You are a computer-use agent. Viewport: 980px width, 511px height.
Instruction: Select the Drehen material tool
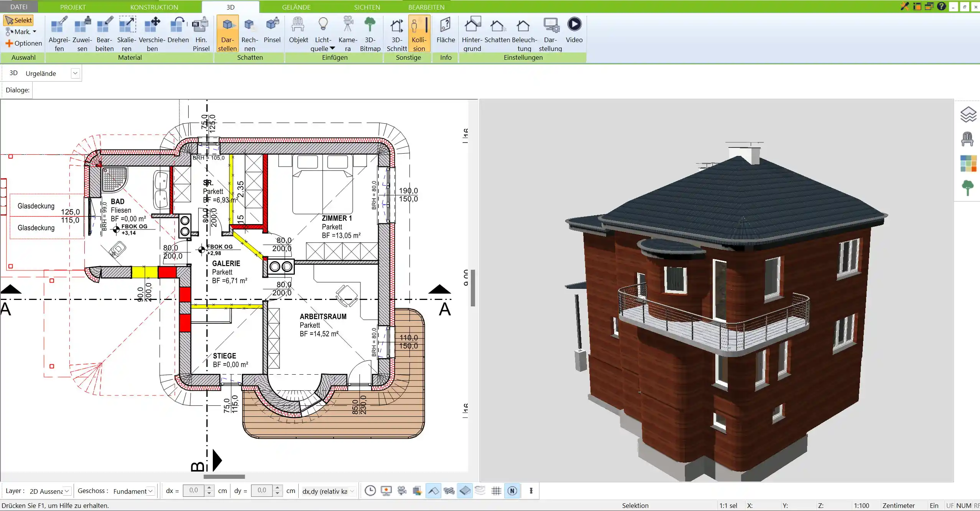(x=178, y=30)
